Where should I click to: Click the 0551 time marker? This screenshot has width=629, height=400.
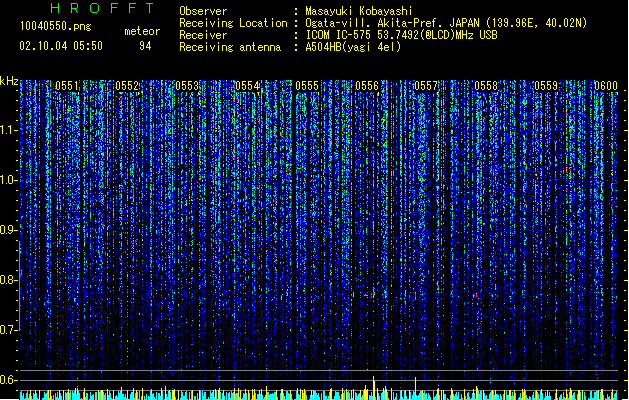click(67, 86)
